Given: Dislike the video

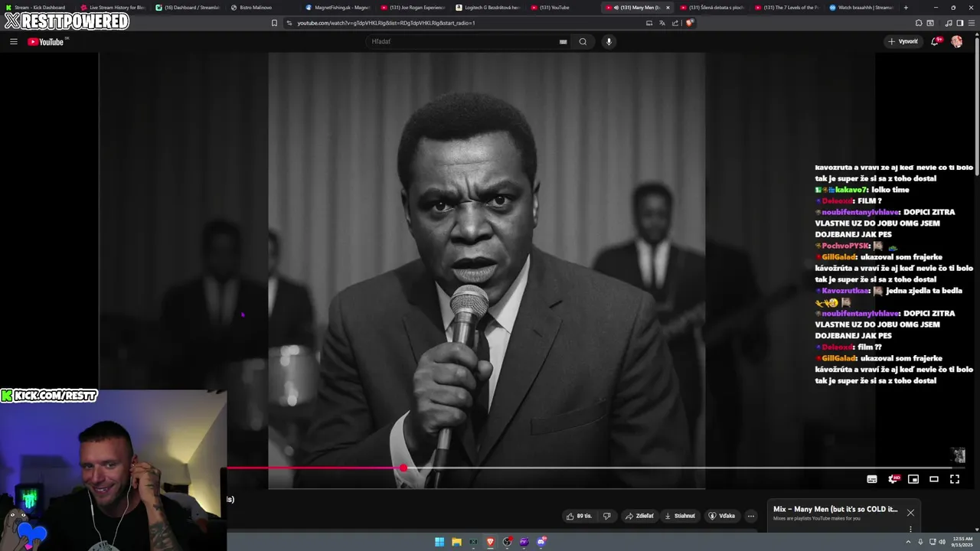Looking at the screenshot, I should click(x=607, y=516).
